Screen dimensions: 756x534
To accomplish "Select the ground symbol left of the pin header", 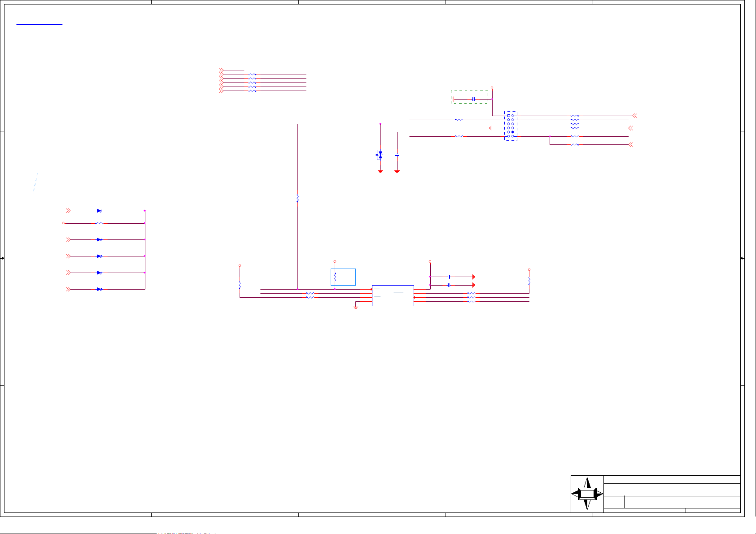I will [490, 128].
